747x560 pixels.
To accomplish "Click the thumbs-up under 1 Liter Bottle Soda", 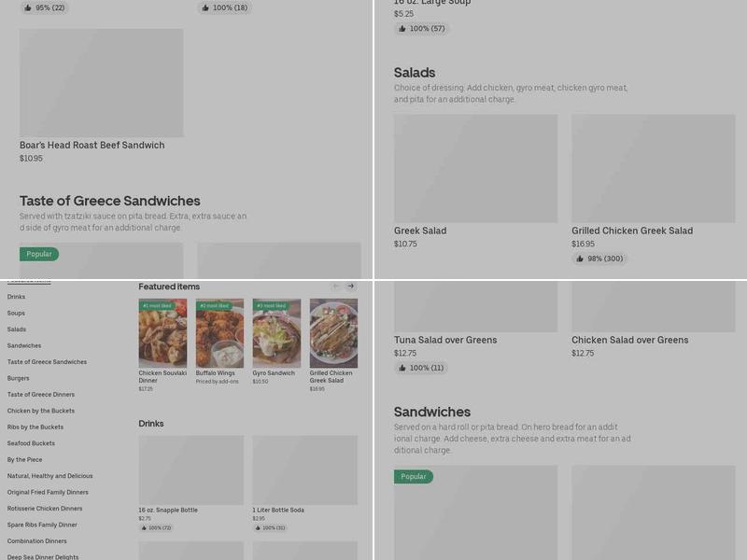I will pos(256,525).
